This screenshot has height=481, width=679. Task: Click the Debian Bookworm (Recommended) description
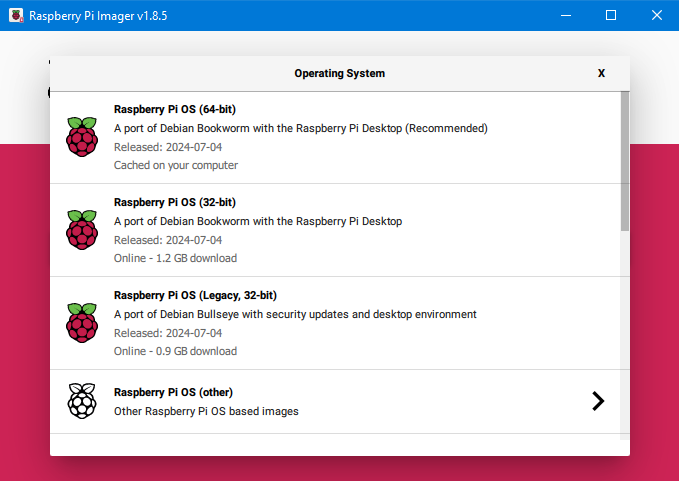click(x=301, y=129)
